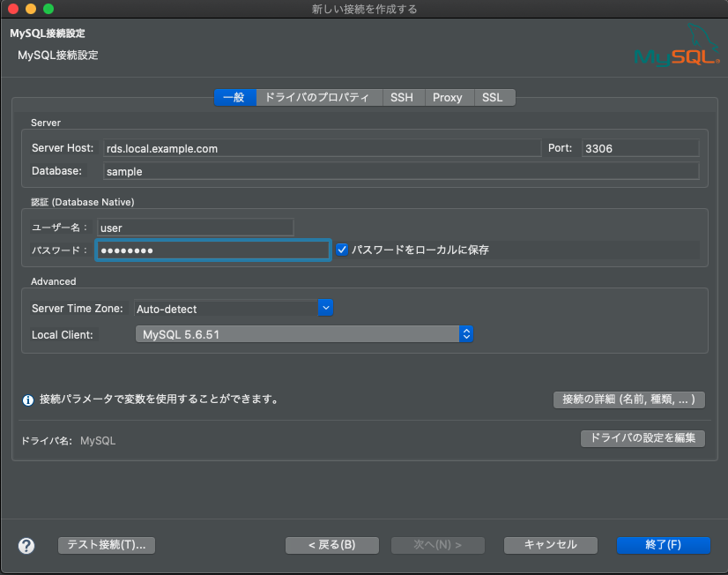Open the Proxy tab

click(x=449, y=98)
